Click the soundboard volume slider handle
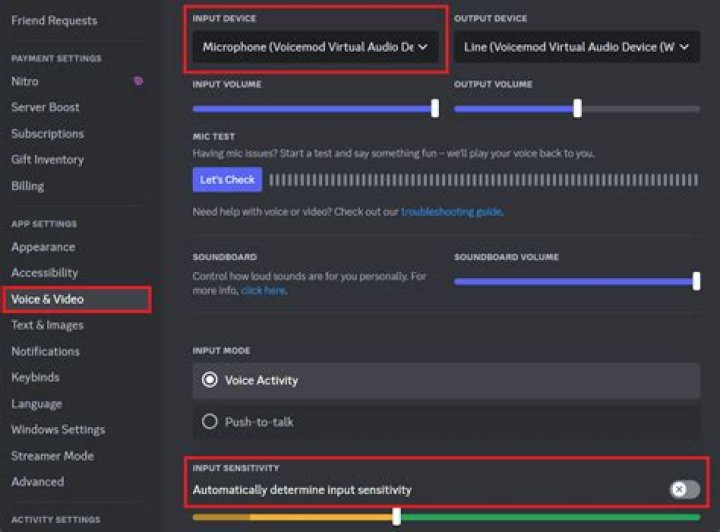 click(696, 282)
